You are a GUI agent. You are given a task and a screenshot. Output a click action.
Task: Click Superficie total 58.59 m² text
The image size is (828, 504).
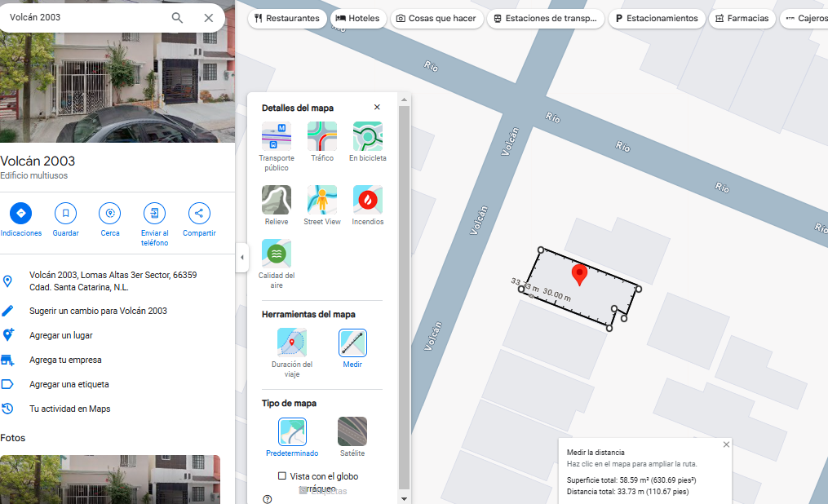point(631,480)
